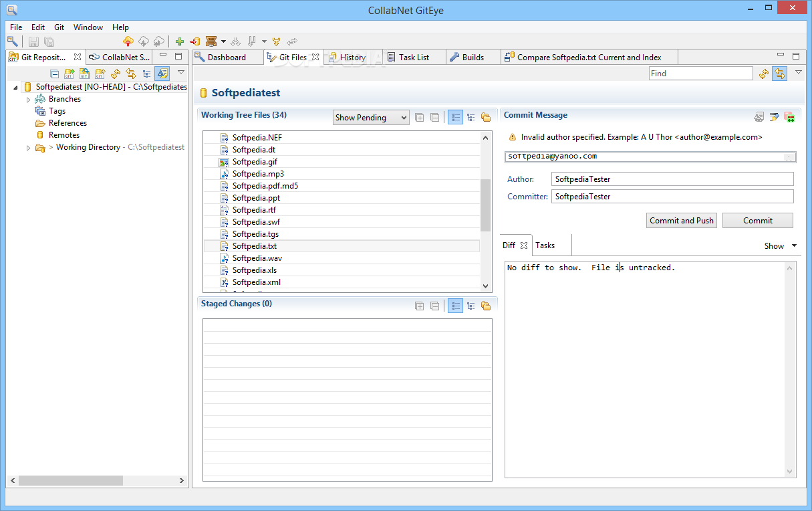812x511 pixels.
Task: Select References in repository tree
Action: pos(67,123)
